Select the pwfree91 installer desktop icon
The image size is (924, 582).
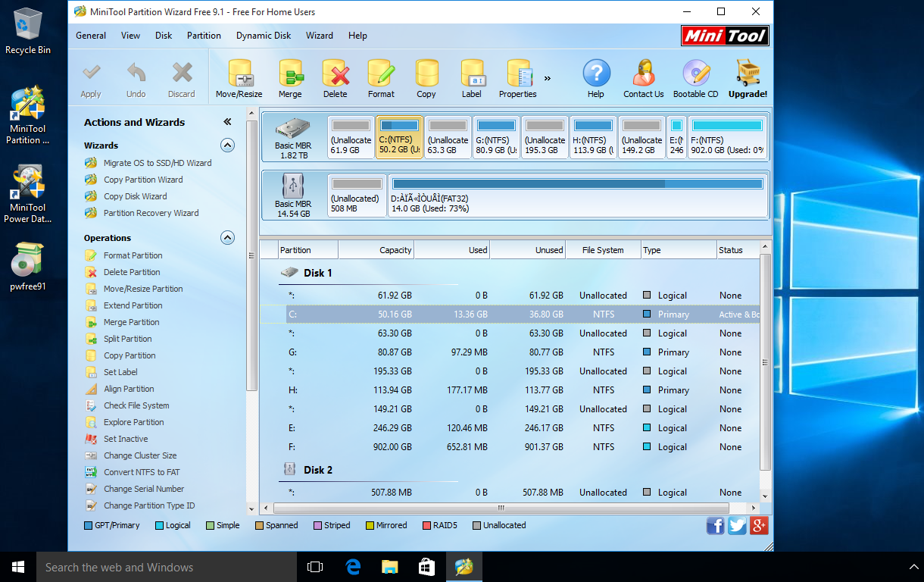coord(28,267)
